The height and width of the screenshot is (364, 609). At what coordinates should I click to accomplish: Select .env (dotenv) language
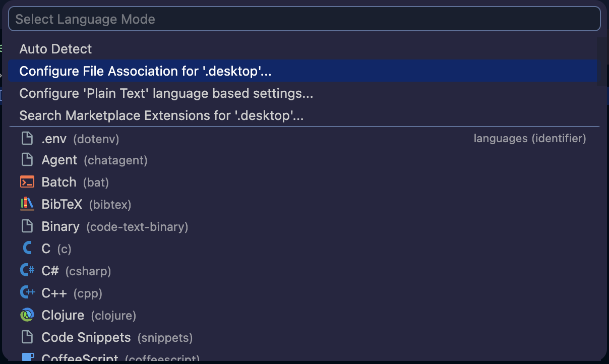click(x=302, y=138)
